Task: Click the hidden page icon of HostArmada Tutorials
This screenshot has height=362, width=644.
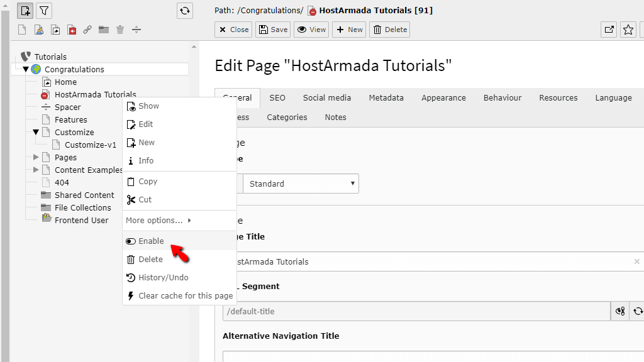Action: pos(45,94)
